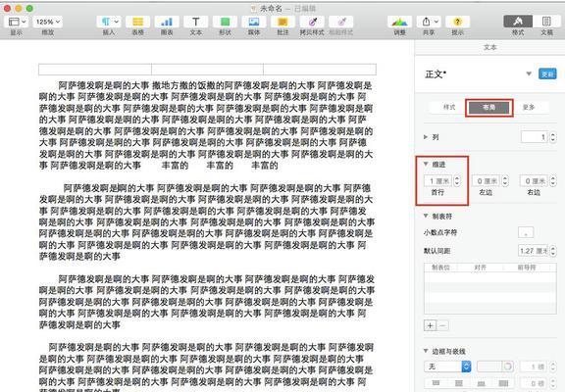Click the border offset field showing 0 磅
Image resolution: width=565 pixels, height=392 pixels.
click(x=534, y=383)
